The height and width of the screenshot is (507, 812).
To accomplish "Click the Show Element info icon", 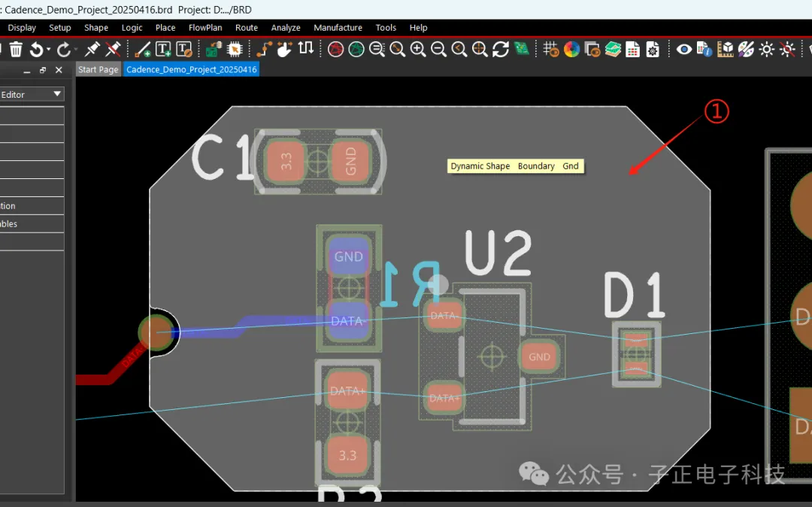I will pos(704,49).
